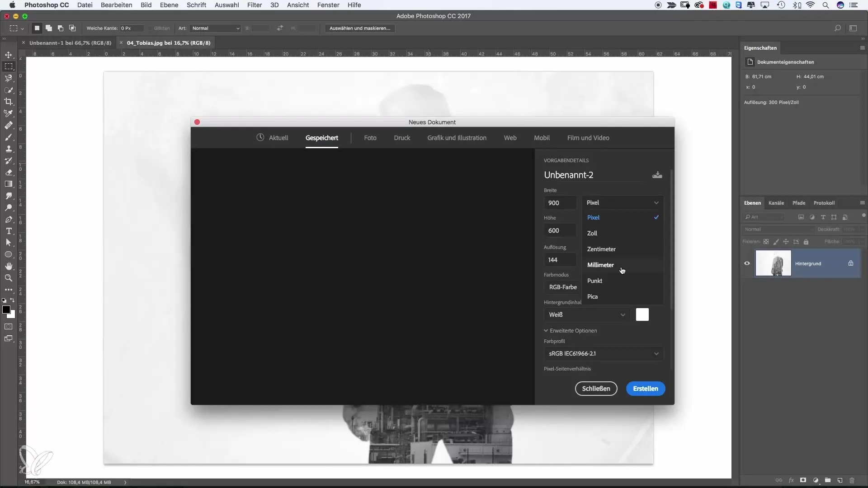The width and height of the screenshot is (868, 488).
Task: Select the Quick Selection tool
Action: point(9,90)
